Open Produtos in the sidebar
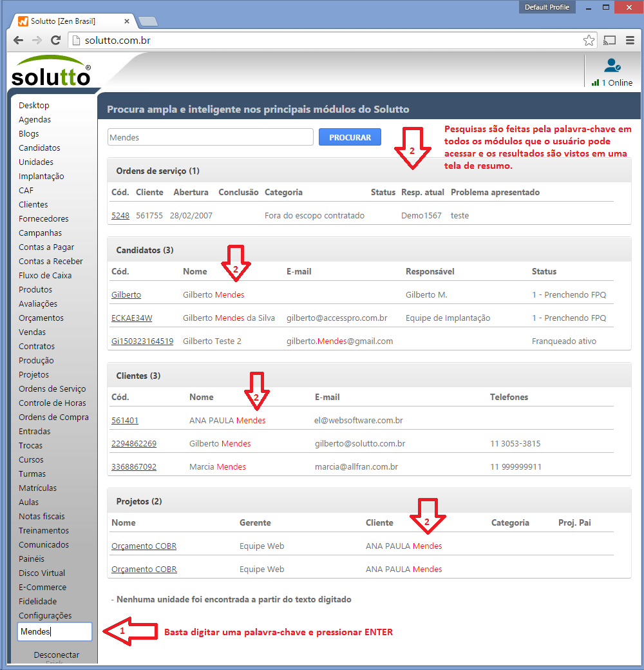This screenshot has width=644, height=670. (x=35, y=289)
